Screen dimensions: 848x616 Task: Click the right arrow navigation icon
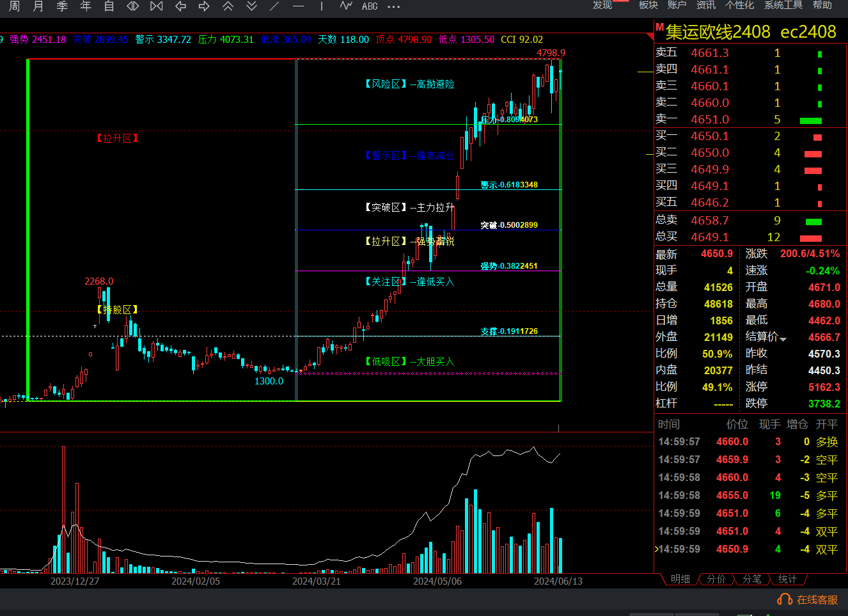click(205, 6)
